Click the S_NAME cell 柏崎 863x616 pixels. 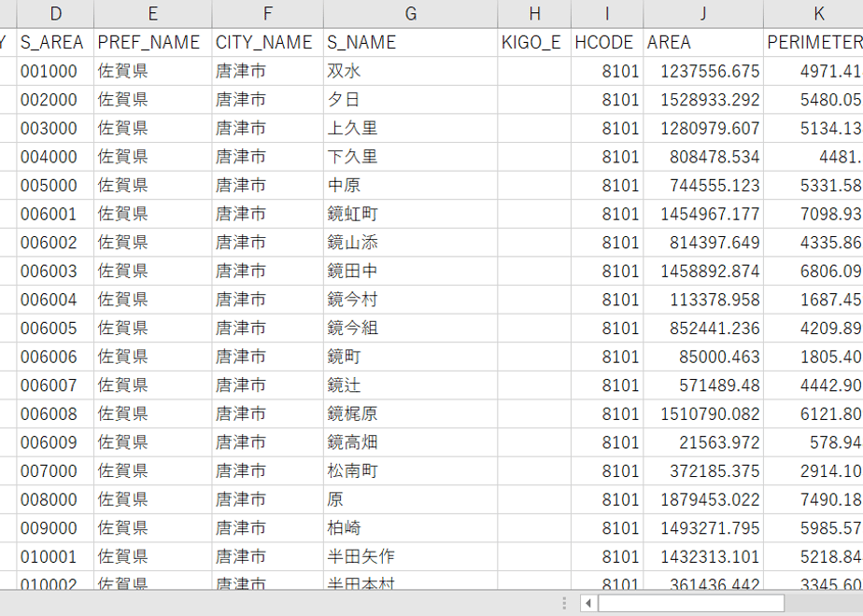click(411, 528)
